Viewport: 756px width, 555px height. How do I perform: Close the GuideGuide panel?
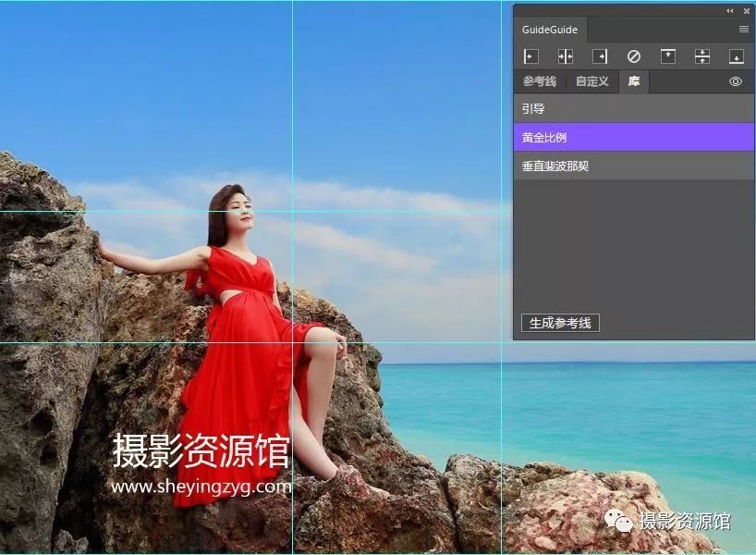(747, 10)
